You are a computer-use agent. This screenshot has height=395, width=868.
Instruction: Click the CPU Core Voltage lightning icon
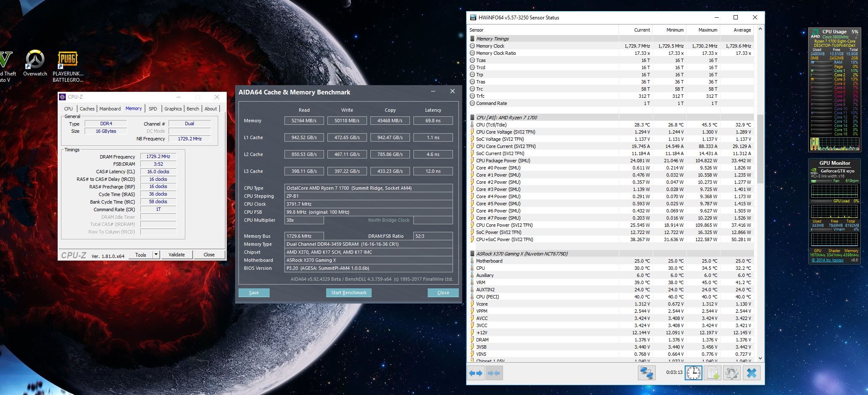[x=472, y=132]
